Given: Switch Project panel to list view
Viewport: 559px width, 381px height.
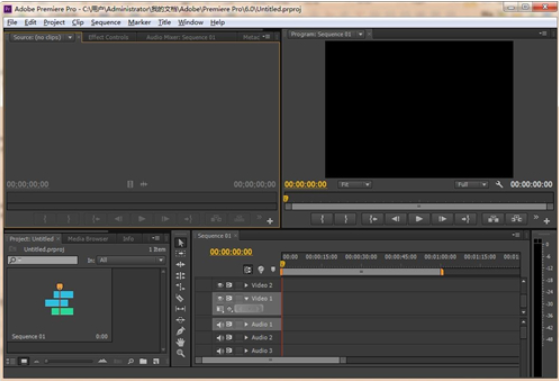Looking at the screenshot, I should pyautogui.click(x=11, y=361).
